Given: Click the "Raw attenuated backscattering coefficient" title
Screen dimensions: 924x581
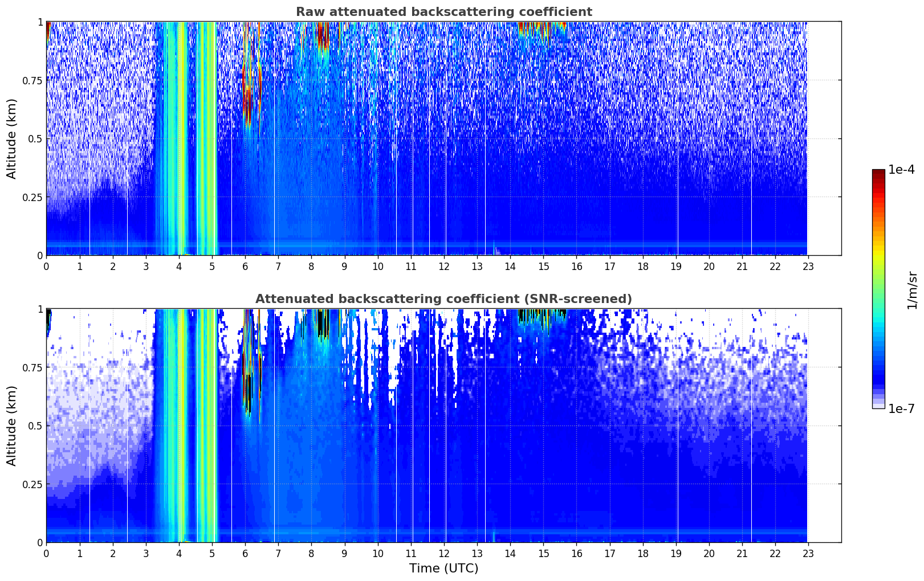Looking at the screenshot, I should pos(443,12).
